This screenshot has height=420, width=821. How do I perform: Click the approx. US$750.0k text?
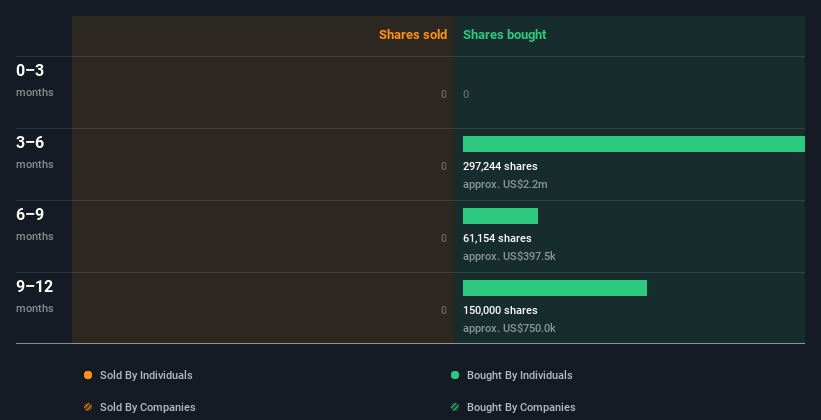tap(509, 328)
